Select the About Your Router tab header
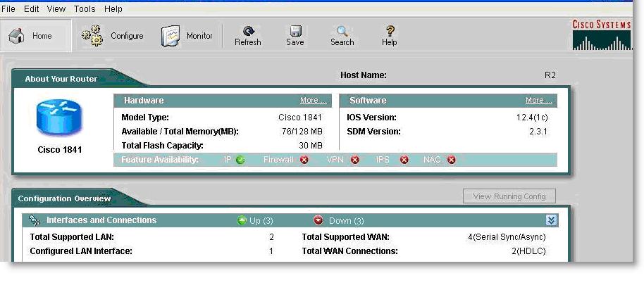644x304 pixels. click(x=61, y=79)
